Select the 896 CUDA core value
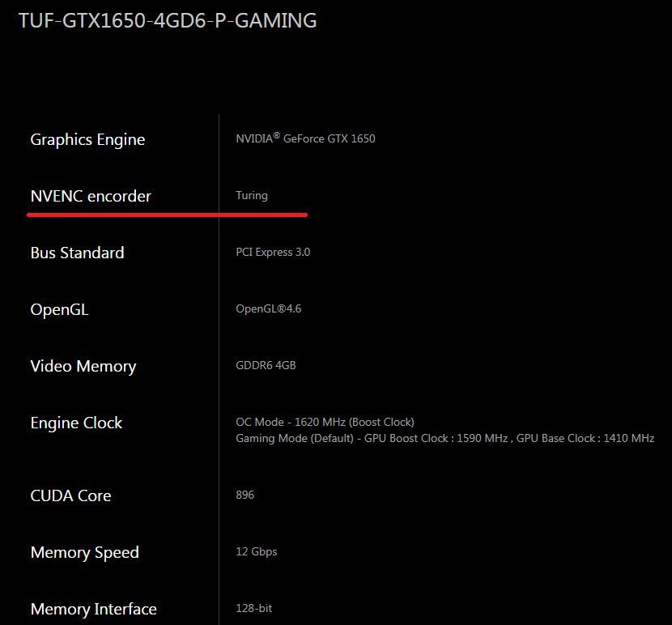 click(x=245, y=495)
